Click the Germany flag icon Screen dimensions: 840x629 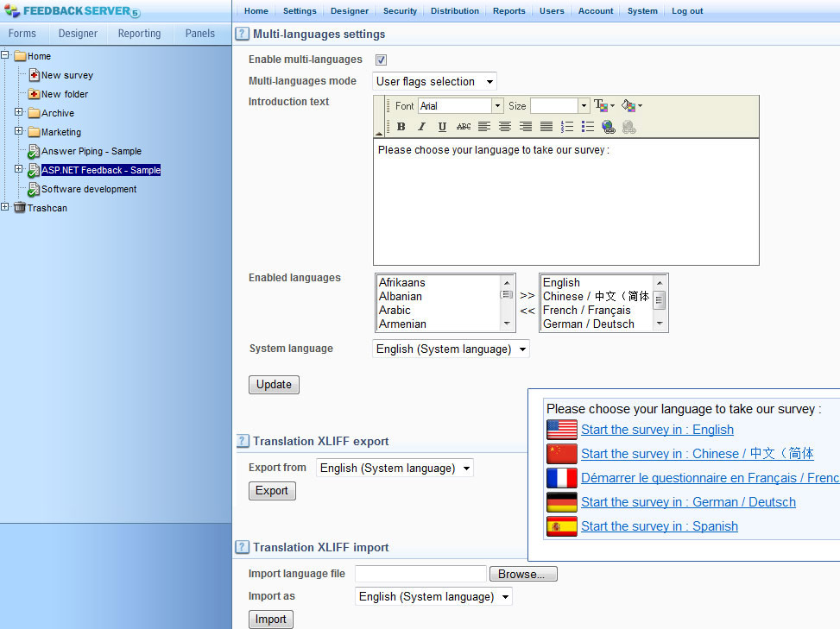[x=561, y=502]
